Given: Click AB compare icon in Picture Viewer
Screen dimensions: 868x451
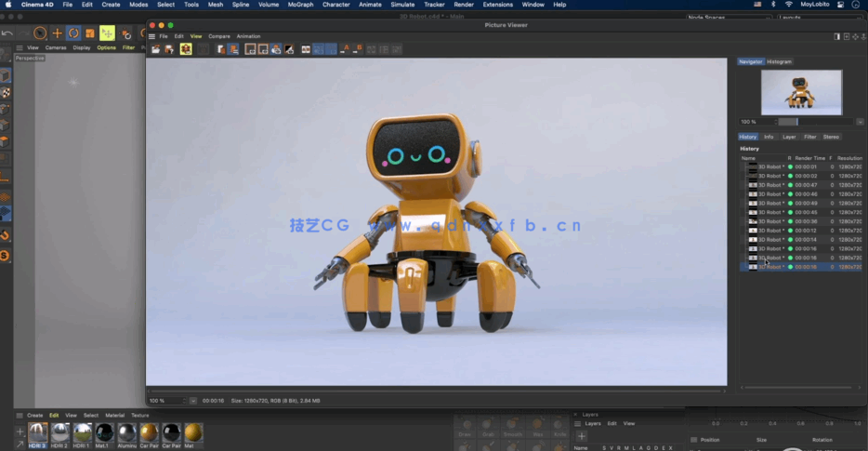Looking at the screenshot, I should tap(306, 49).
